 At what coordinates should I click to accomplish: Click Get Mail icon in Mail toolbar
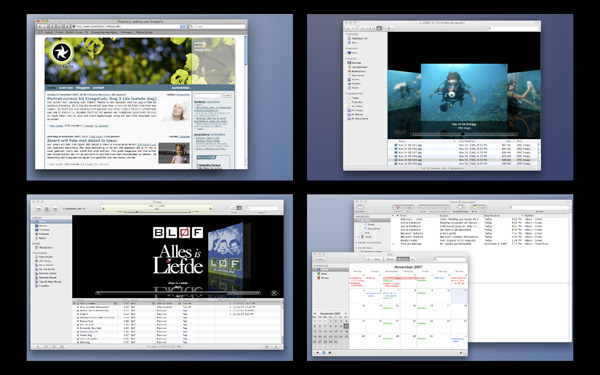(360, 207)
